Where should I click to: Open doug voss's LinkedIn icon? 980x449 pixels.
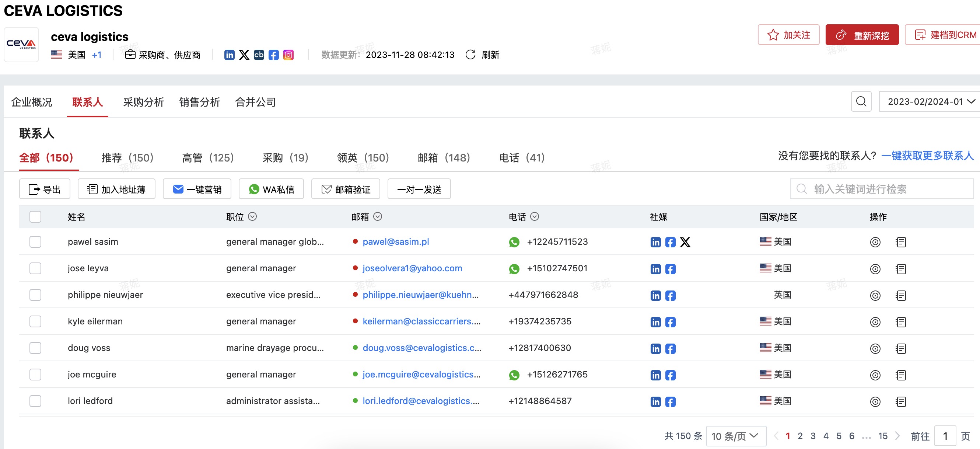coord(655,348)
